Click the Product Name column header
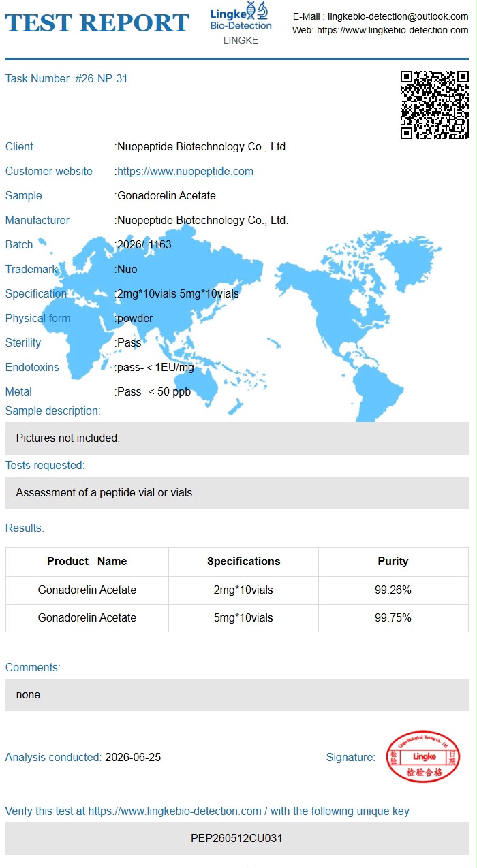 (x=87, y=562)
